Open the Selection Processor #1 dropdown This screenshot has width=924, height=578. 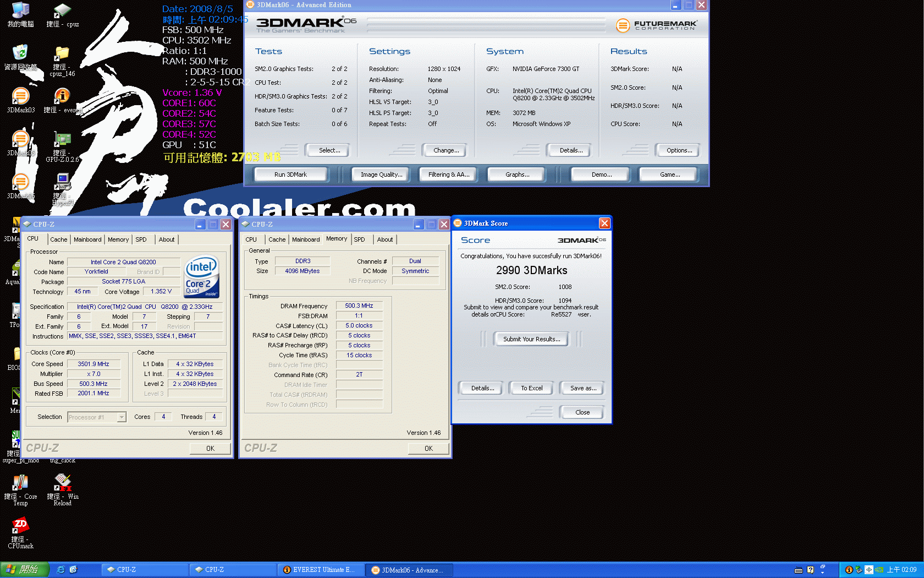[x=97, y=417]
